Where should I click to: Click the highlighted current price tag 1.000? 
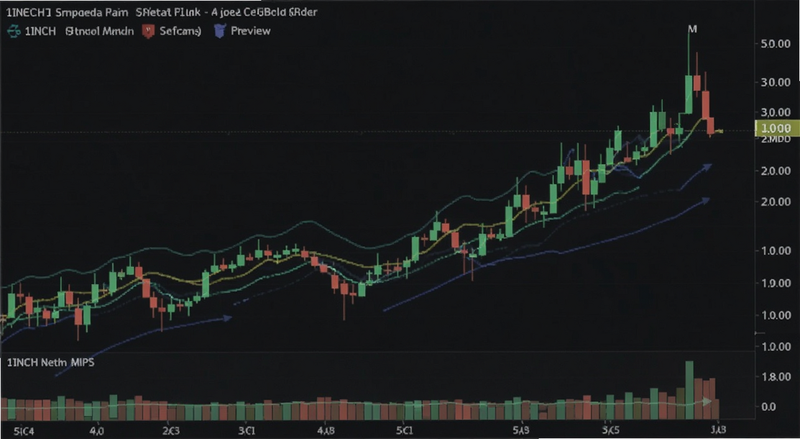(776, 128)
